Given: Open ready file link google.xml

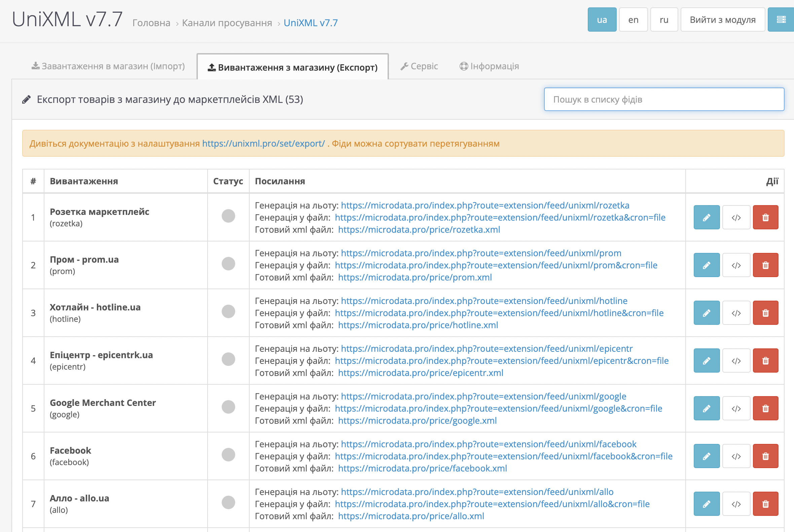Looking at the screenshot, I should 417,421.
